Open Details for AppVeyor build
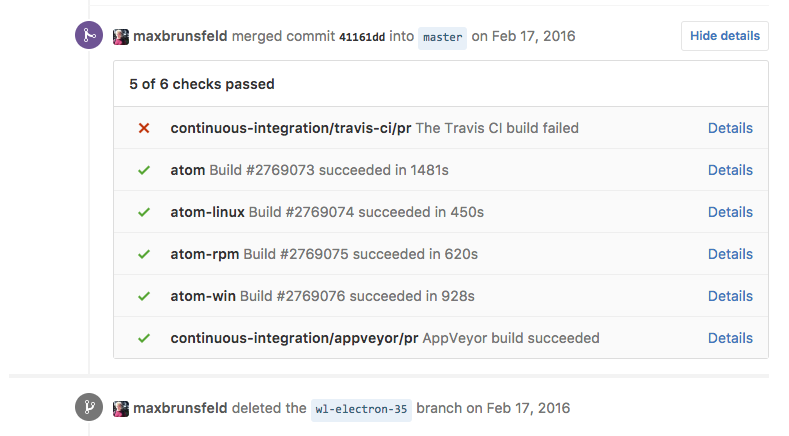Image resolution: width=789 pixels, height=436 pixels. pos(730,338)
